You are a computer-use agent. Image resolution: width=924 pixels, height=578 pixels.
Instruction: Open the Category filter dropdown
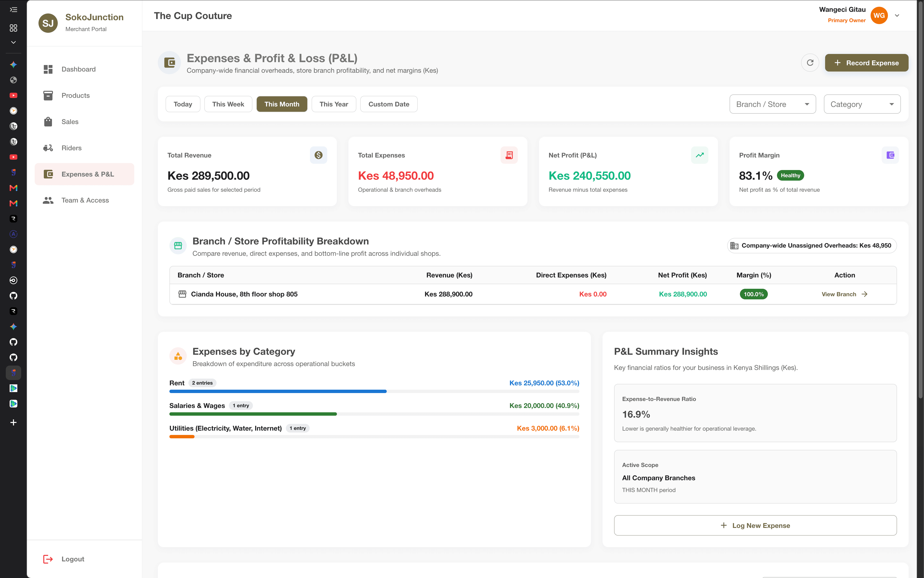[x=862, y=104]
